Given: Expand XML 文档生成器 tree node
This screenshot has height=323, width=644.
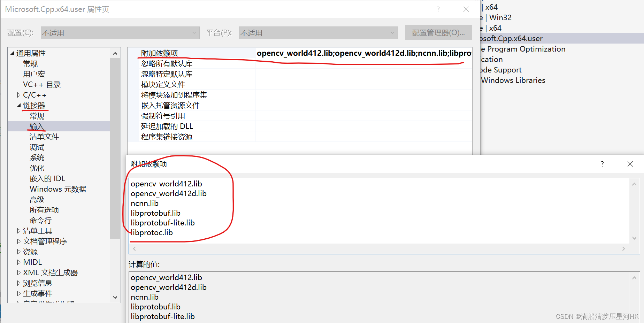Looking at the screenshot, I should [x=19, y=273].
